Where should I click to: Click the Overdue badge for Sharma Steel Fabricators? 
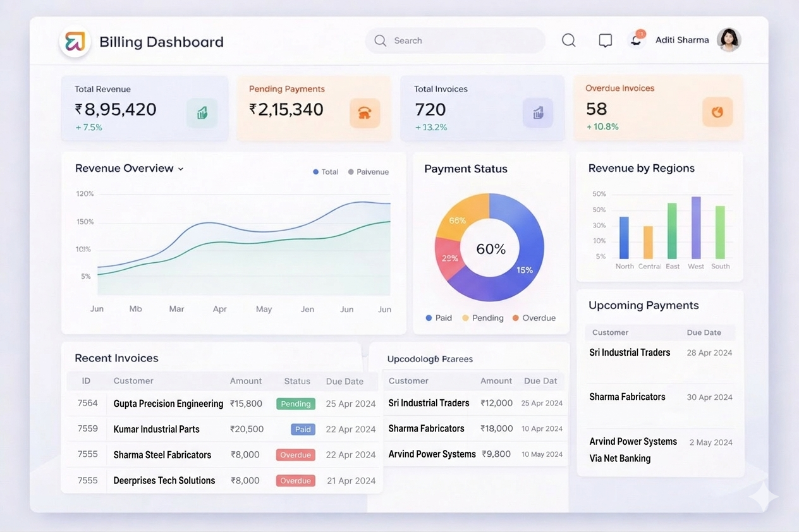coord(296,455)
